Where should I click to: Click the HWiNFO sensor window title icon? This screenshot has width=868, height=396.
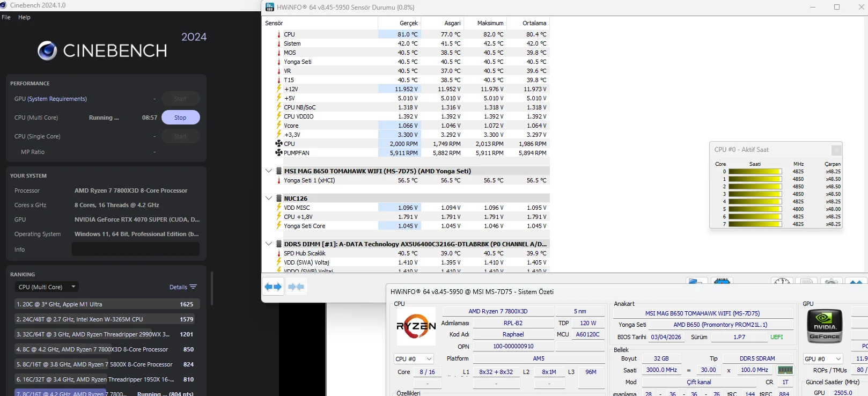269,8
